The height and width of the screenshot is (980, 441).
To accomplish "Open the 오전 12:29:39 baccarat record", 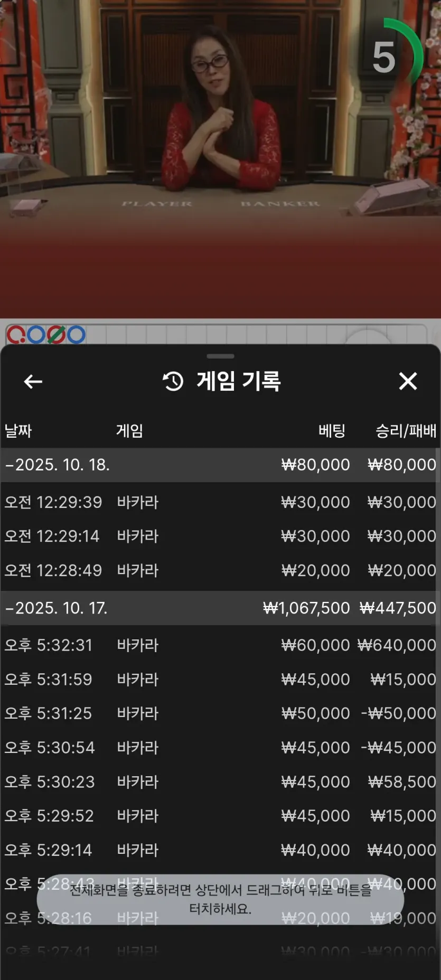I will click(220, 502).
